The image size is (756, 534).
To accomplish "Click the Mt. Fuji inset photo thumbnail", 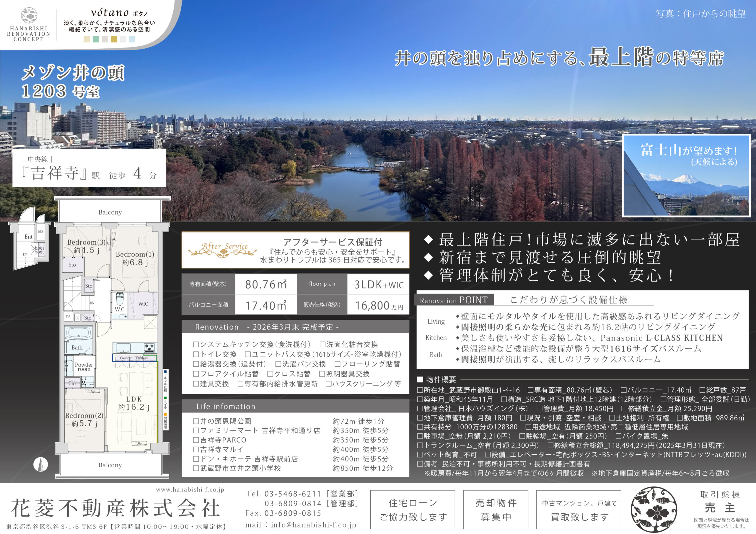I will [x=686, y=175].
